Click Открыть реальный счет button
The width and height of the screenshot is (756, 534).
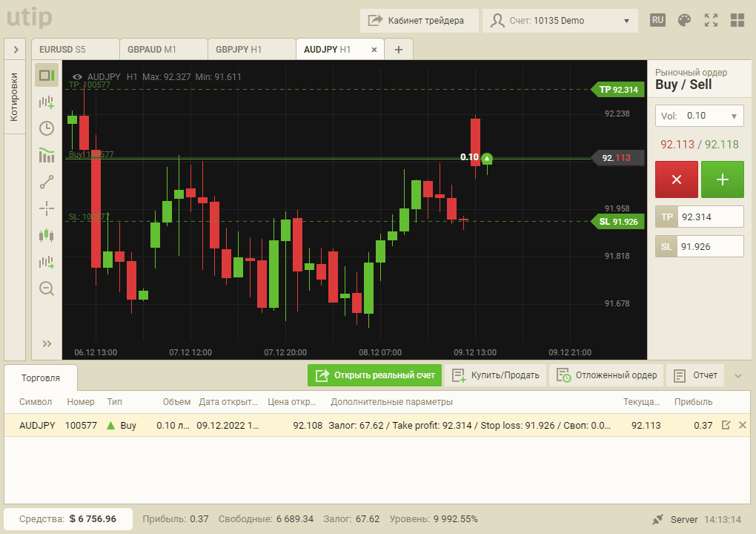tap(374, 375)
